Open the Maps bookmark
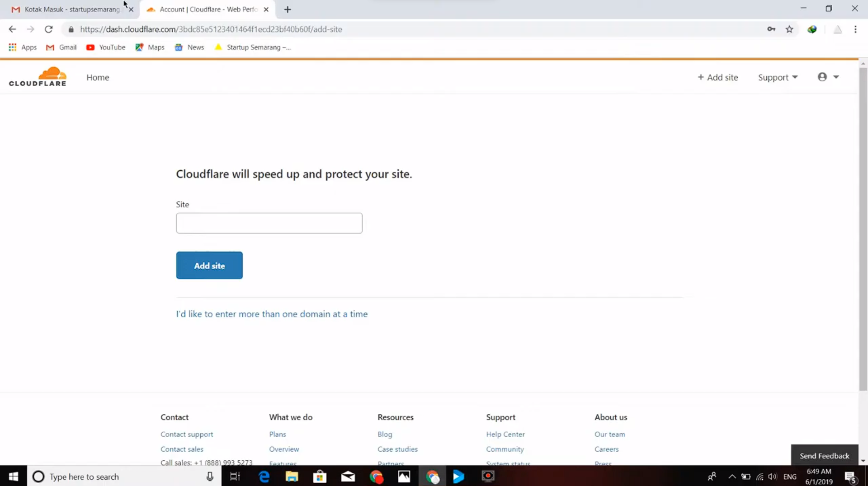The height and width of the screenshot is (486, 868). tap(150, 47)
